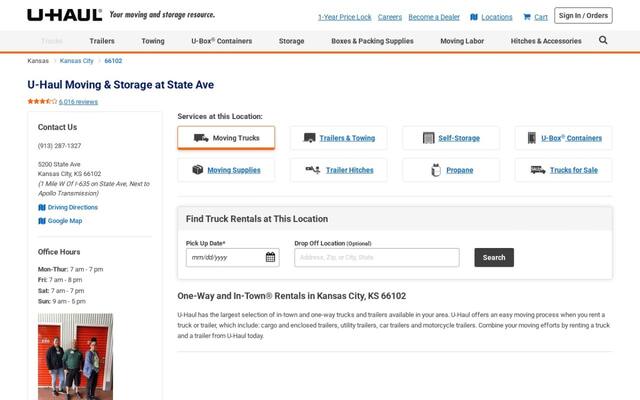The width and height of the screenshot is (640, 400).
Task: Open the site search magnifier icon
Action: point(603,40)
